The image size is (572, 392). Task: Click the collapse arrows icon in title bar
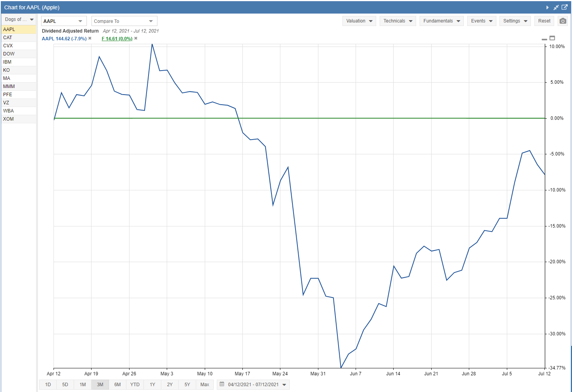pos(556,7)
